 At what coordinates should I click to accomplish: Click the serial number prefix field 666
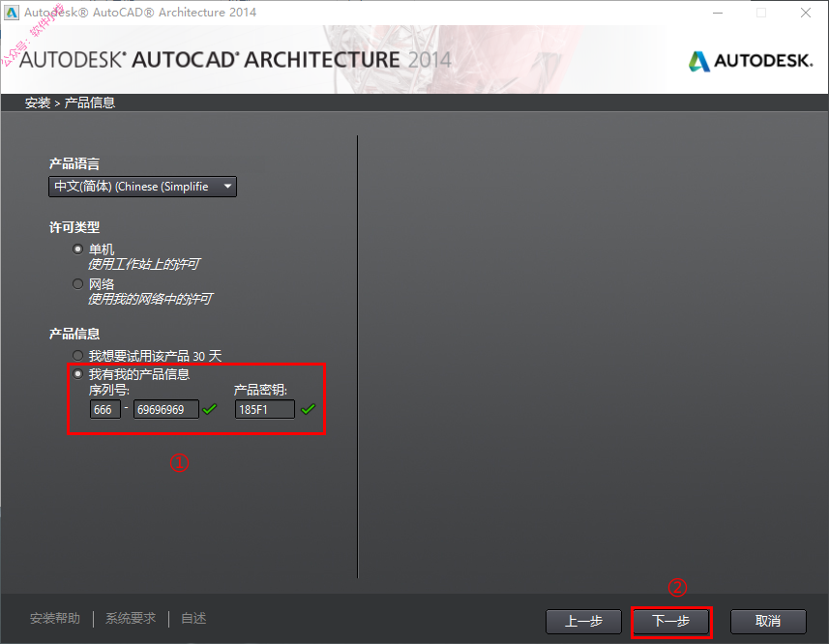[x=105, y=409]
